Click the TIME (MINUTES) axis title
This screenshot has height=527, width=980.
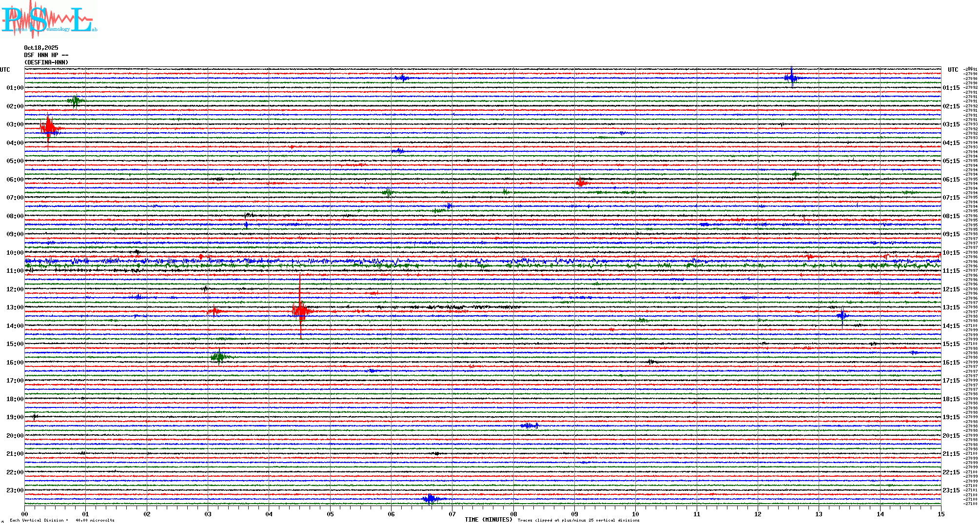pyautogui.click(x=489, y=520)
